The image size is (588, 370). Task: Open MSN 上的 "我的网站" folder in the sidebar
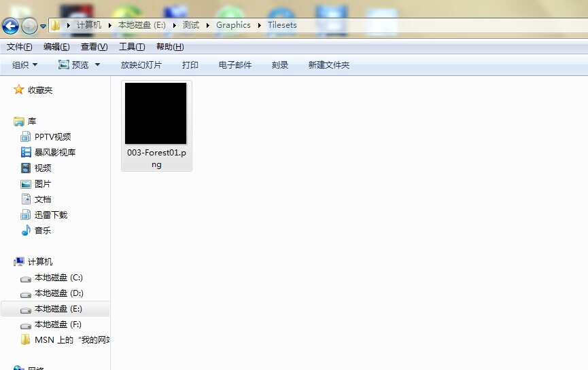(x=72, y=340)
